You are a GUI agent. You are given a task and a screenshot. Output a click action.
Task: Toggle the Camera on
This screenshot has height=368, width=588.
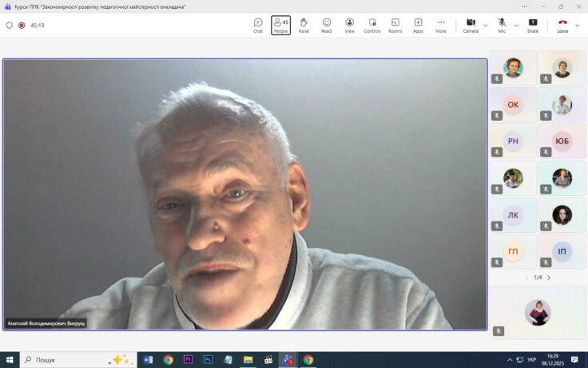click(x=471, y=25)
